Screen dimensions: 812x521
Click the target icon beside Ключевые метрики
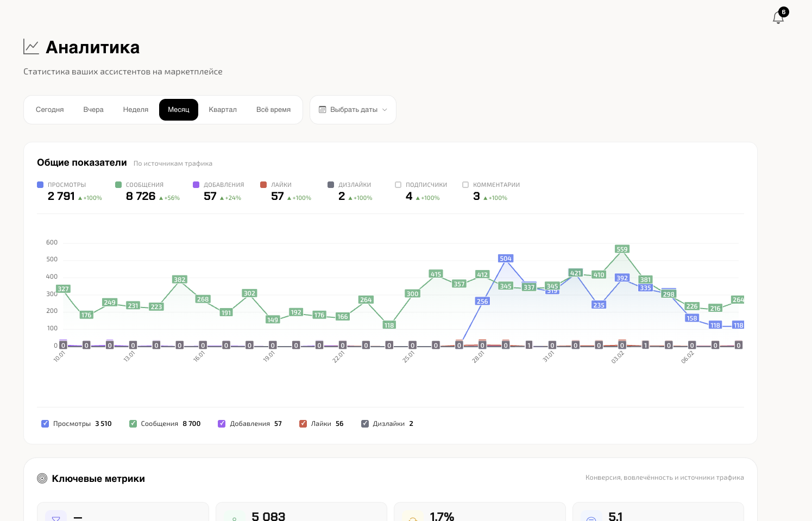click(x=42, y=479)
